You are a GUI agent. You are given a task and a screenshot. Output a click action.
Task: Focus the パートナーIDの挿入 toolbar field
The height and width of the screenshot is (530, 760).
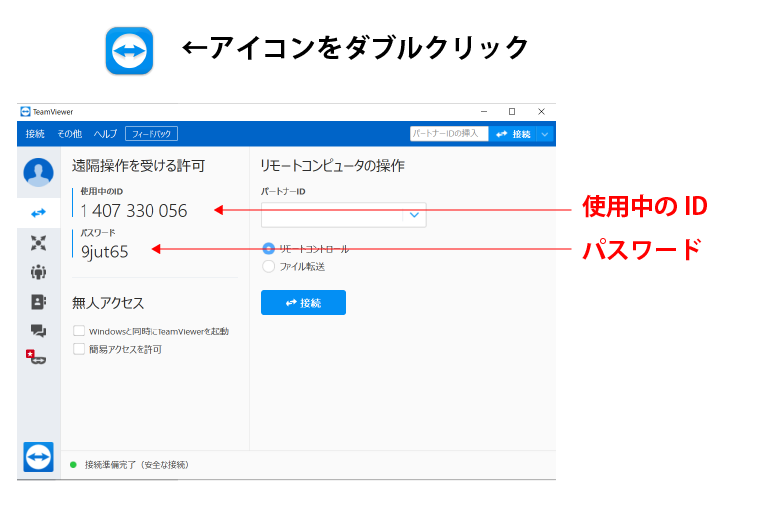449,134
